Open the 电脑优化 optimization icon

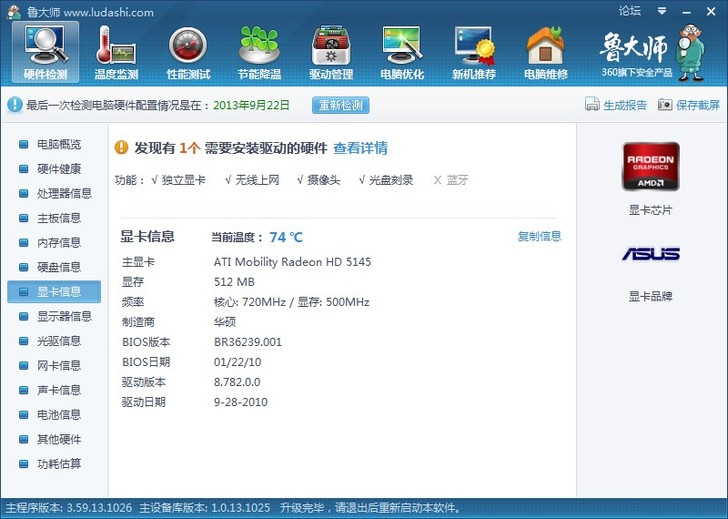tap(402, 52)
